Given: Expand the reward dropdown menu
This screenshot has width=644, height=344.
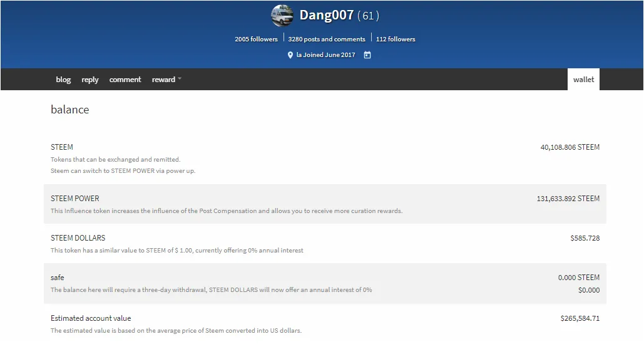Looking at the screenshot, I should pos(166,80).
